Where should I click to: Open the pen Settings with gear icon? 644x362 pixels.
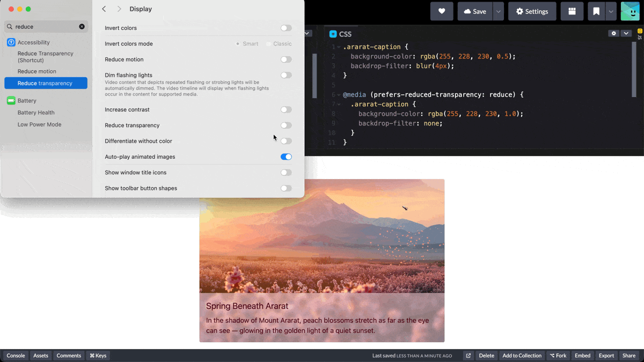(x=532, y=11)
